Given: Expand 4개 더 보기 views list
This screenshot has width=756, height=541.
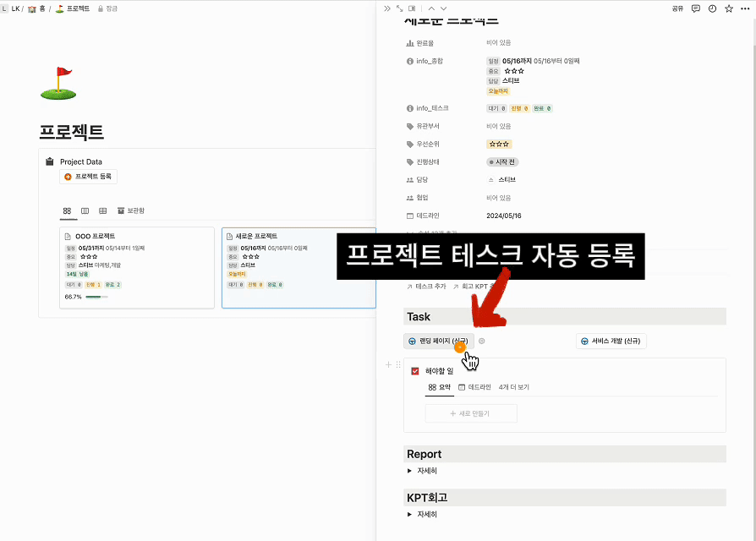Looking at the screenshot, I should (x=513, y=387).
